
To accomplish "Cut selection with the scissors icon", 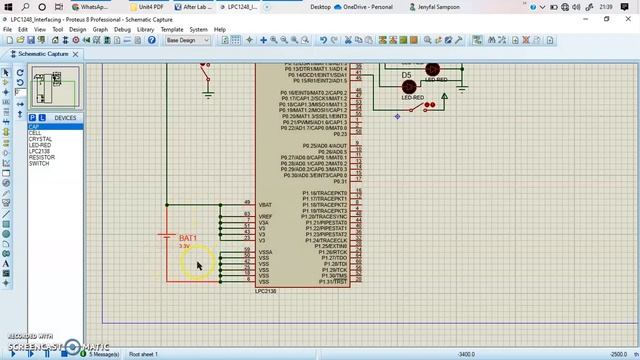I will click(348, 40).
